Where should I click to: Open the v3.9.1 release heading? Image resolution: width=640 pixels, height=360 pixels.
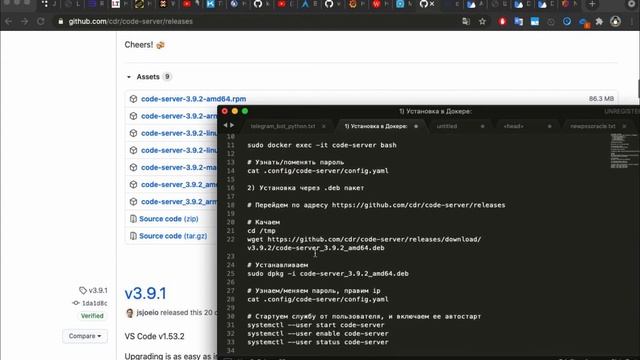145,293
